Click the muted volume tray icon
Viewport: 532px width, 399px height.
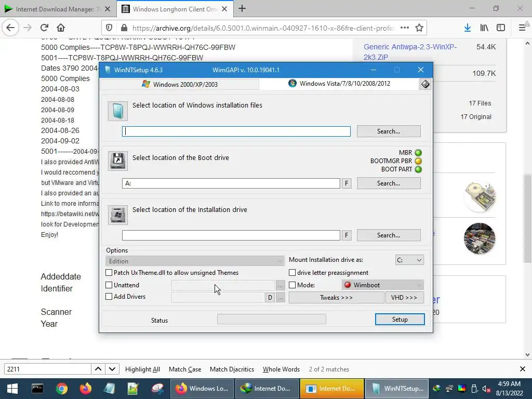click(x=486, y=389)
